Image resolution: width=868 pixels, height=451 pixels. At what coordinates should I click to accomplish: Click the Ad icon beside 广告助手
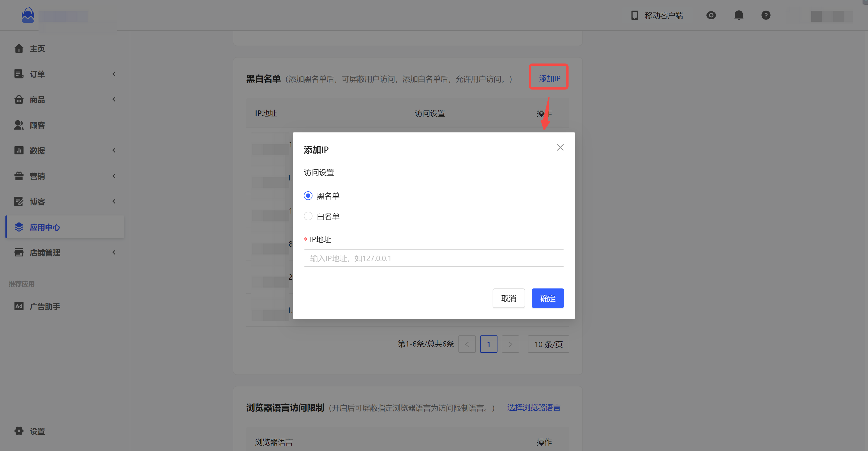click(x=19, y=306)
